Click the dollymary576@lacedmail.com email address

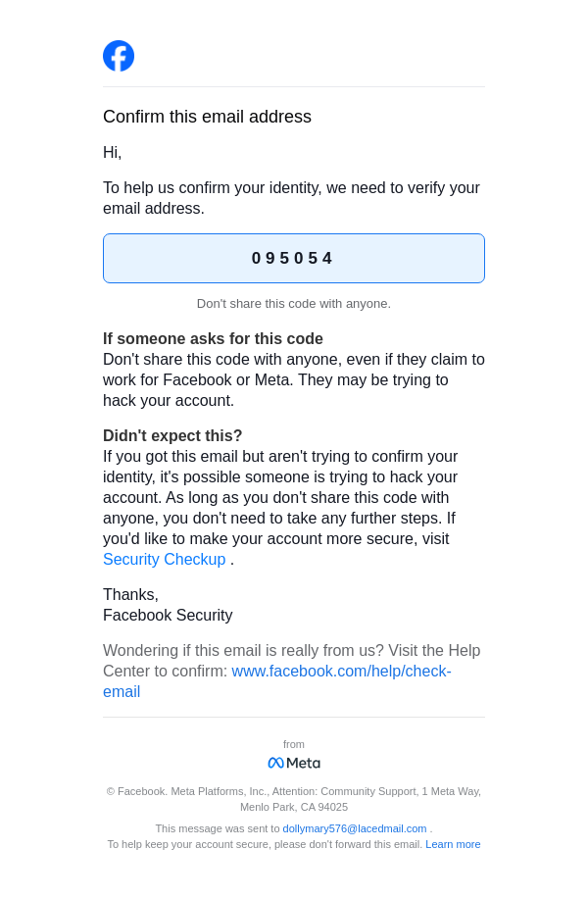(355, 828)
